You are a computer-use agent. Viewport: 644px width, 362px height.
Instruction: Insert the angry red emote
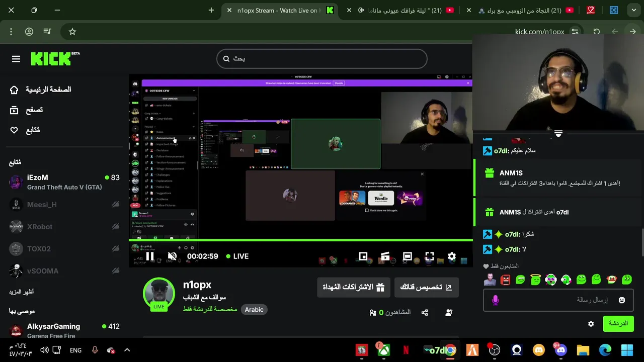(506, 280)
